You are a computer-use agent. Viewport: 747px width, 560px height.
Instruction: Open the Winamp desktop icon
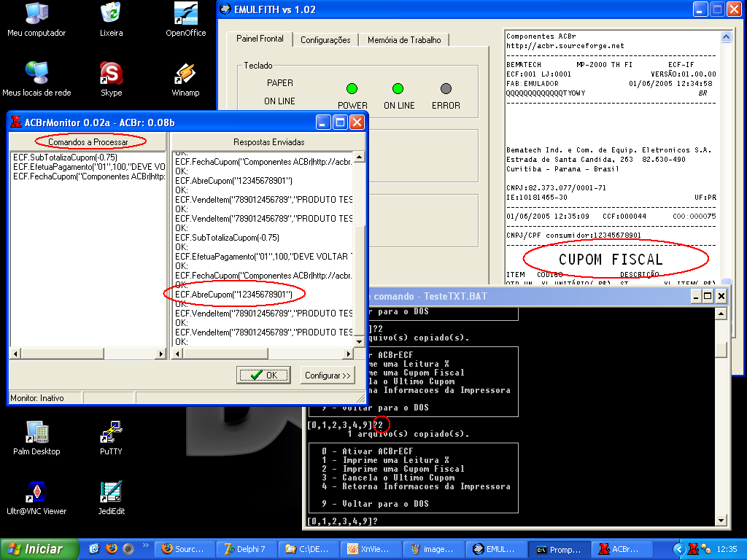[x=185, y=74]
